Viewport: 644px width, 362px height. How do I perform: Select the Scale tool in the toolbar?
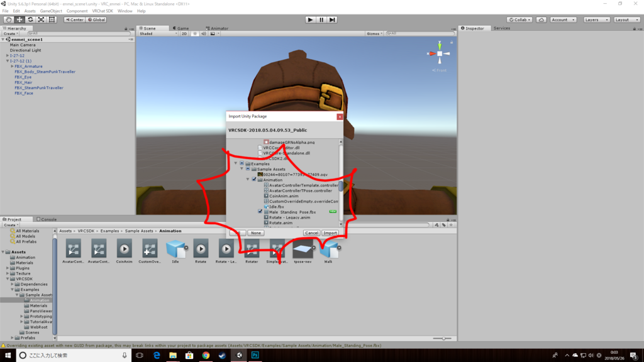(42, 19)
